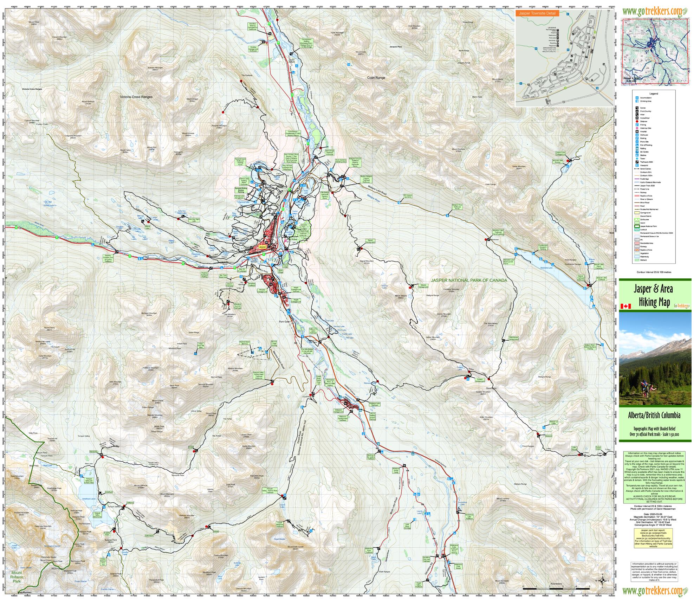Click the Waterbody blue legend swatch
Screen dimensions: 700x599
pos(637,257)
